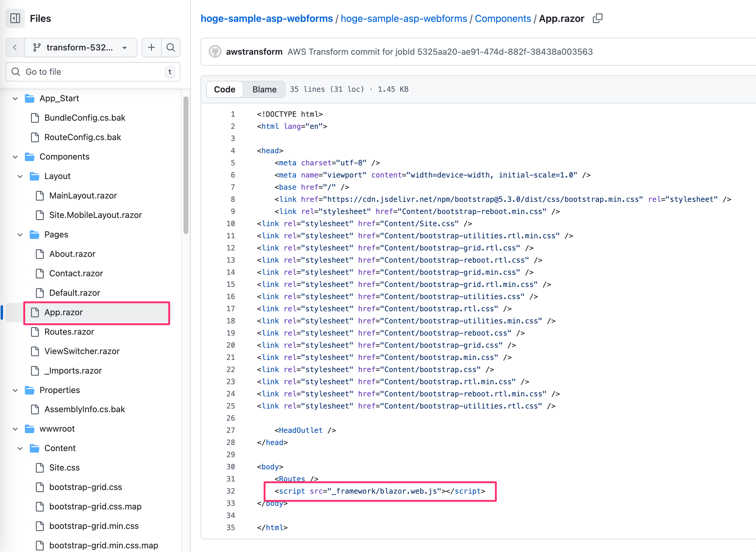Select Site.css in the Content folder
The height and width of the screenshot is (552, 756).
coord(64,467)
